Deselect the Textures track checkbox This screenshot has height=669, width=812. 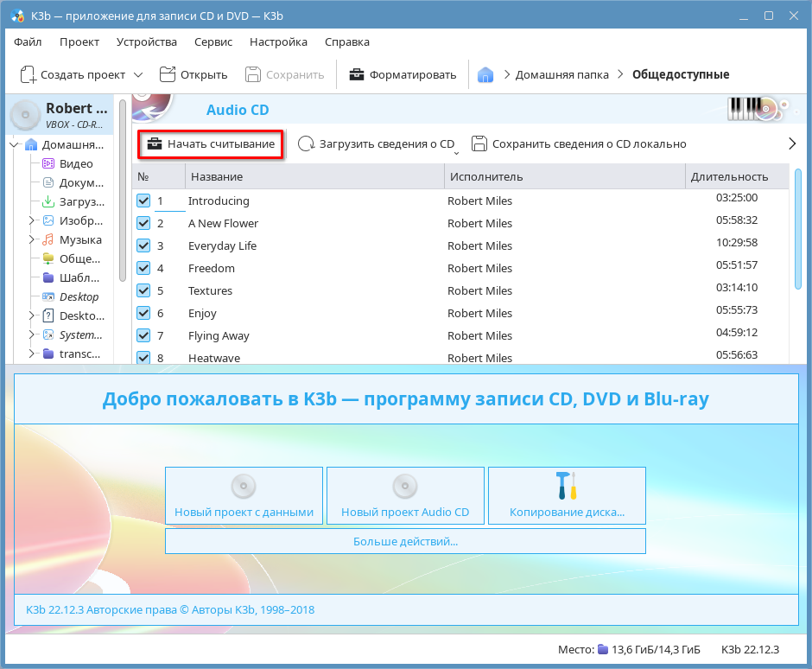tap(144, 291)
